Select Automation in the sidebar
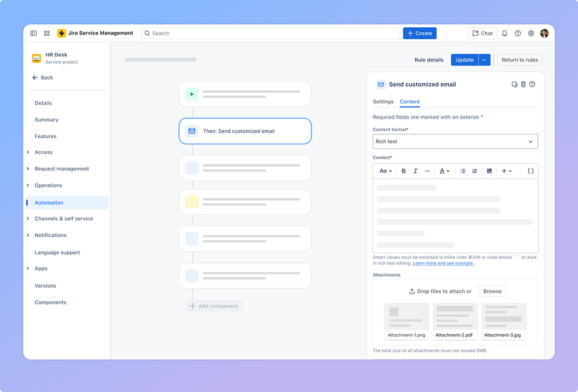Screen dimensions: 578x392 67,203
